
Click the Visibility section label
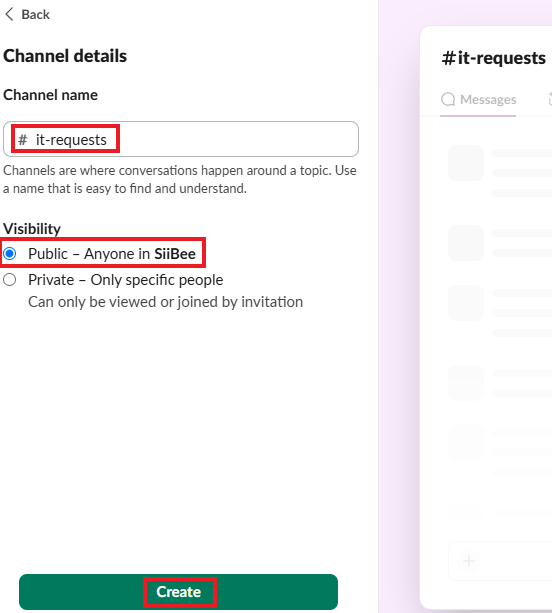32,229
